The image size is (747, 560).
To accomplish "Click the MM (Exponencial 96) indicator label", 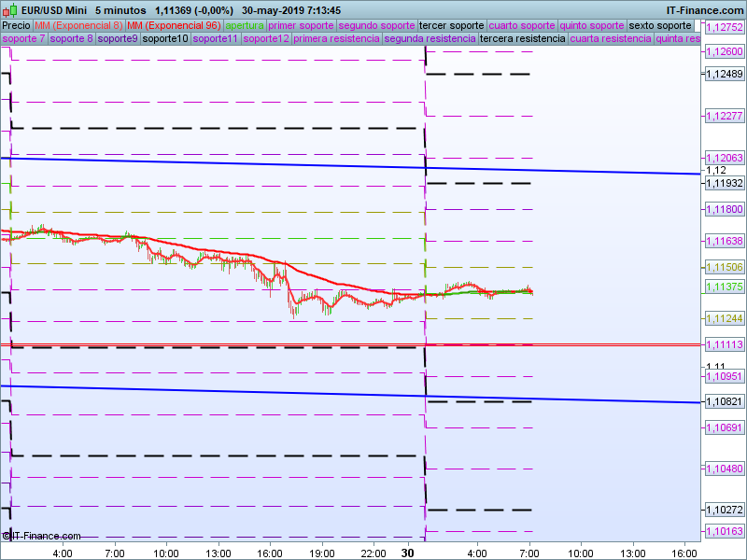I will [x=175, y=25].
